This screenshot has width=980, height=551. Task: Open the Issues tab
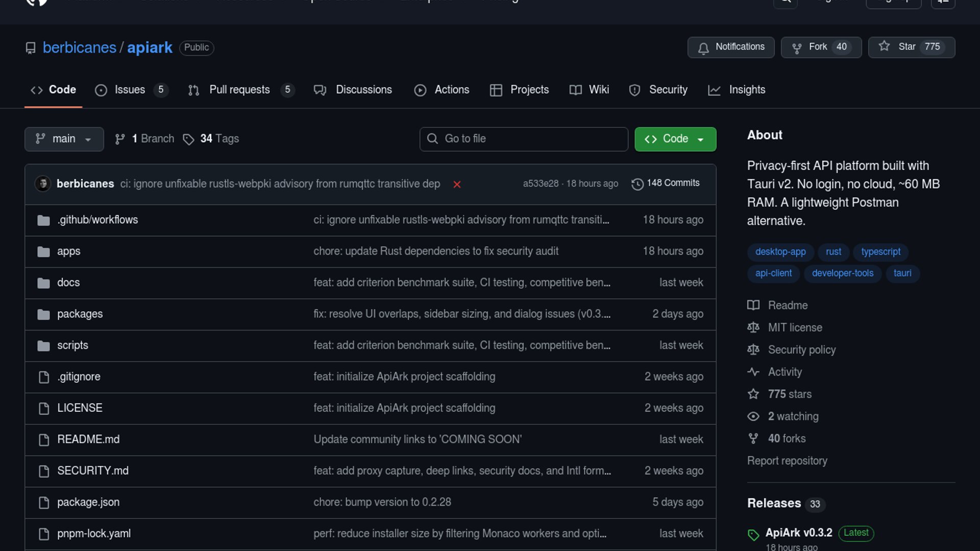[130, 90]
